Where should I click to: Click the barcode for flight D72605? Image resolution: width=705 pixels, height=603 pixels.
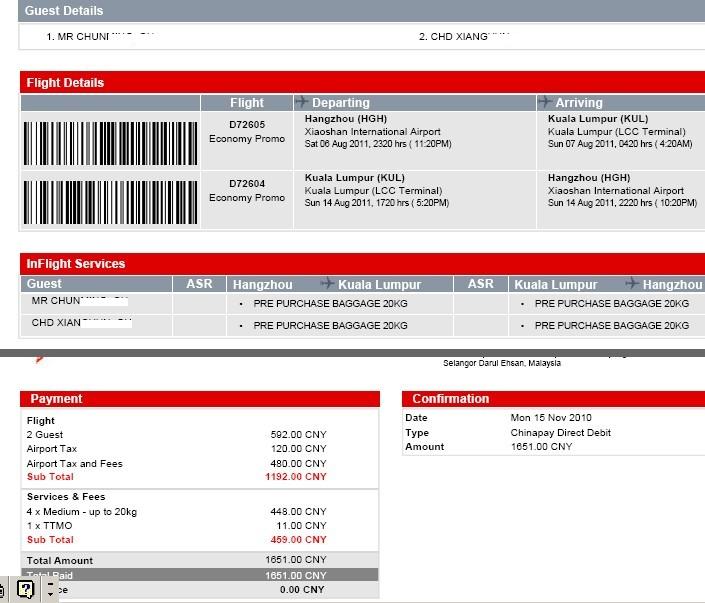(110, 143)
